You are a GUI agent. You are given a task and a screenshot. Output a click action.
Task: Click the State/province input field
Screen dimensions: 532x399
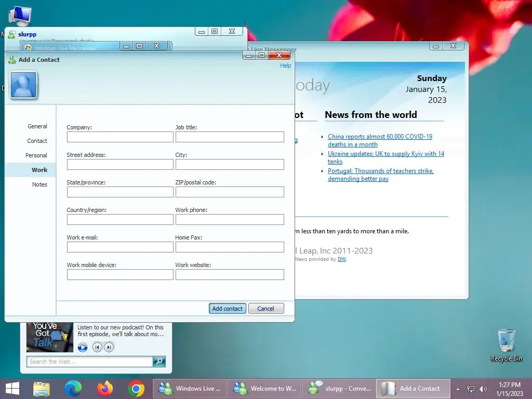[120, 192]
